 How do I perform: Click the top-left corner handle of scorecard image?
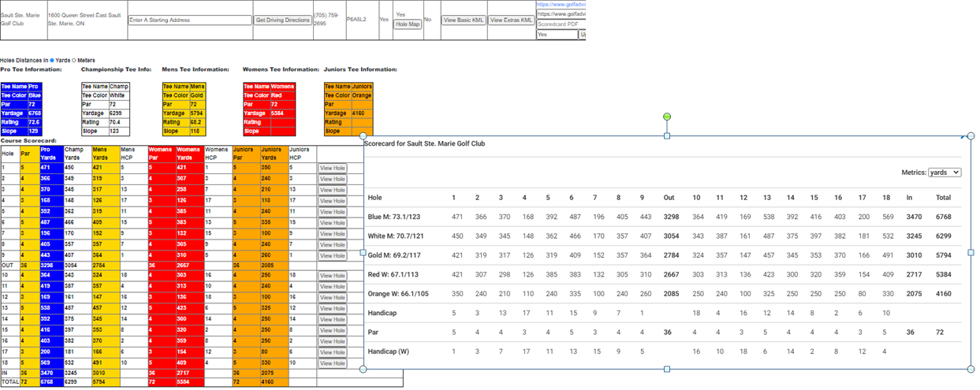364,136
